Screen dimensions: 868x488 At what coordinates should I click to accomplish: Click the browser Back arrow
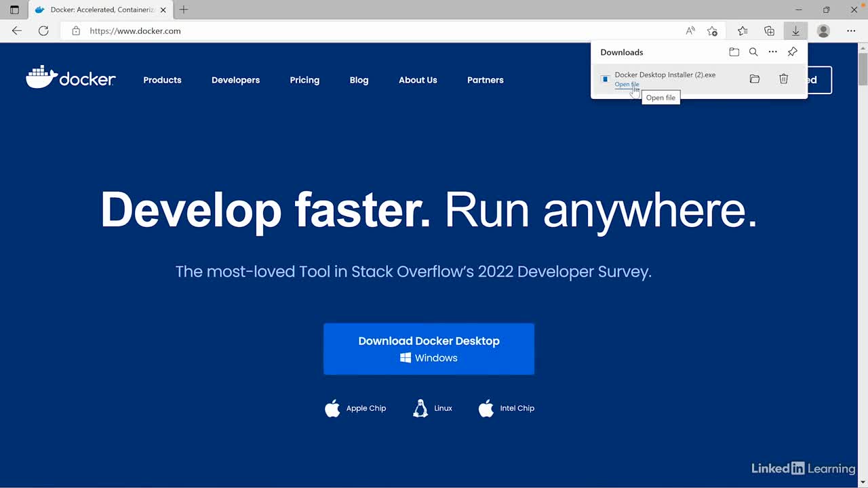[17, 30]
